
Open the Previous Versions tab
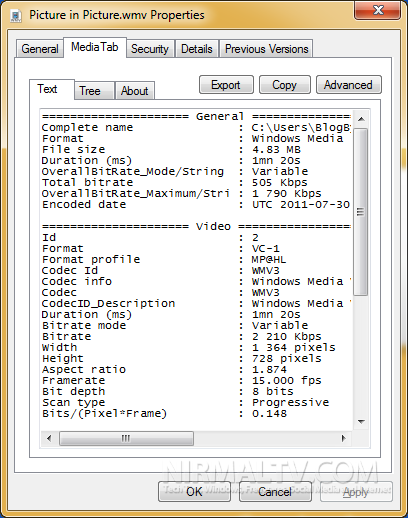coord(266,49)
